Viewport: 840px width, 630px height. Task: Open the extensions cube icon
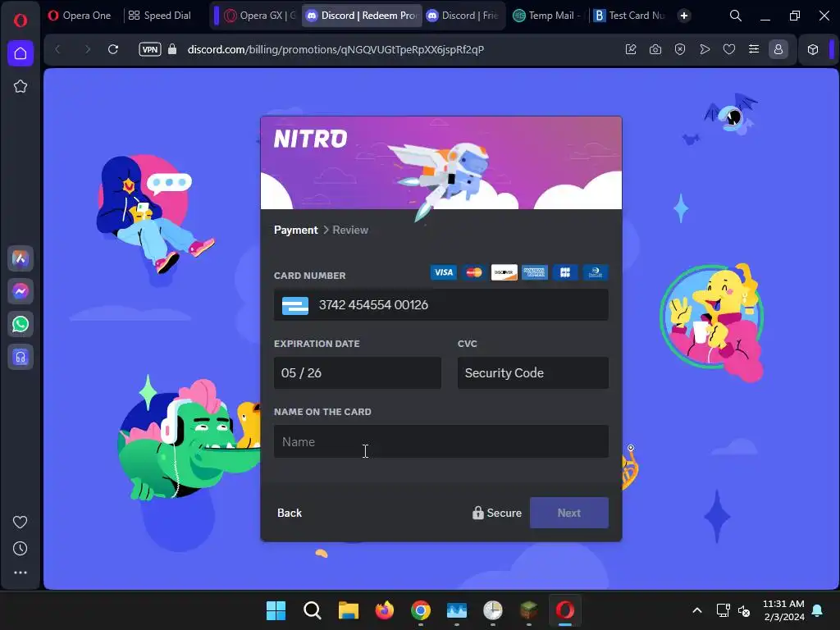(813, 50)
